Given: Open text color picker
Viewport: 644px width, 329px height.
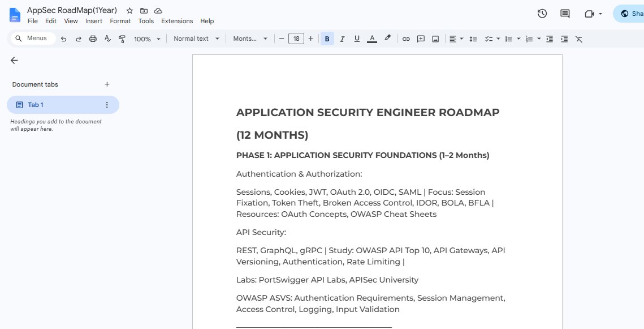Looking at the screenshot, I should pos(372,39).
